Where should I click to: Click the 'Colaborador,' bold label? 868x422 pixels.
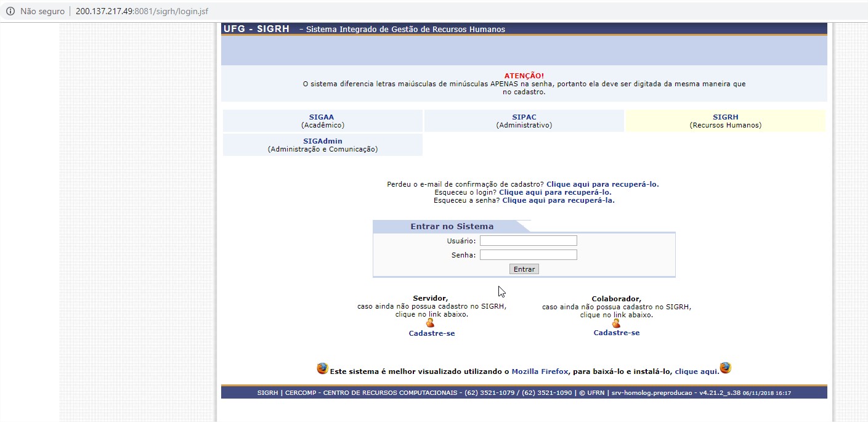pos(617,299)
